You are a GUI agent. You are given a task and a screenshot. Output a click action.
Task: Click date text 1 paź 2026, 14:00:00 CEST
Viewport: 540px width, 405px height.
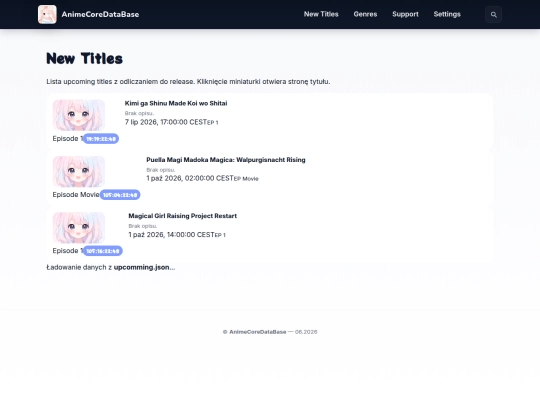tap(172, 235)
